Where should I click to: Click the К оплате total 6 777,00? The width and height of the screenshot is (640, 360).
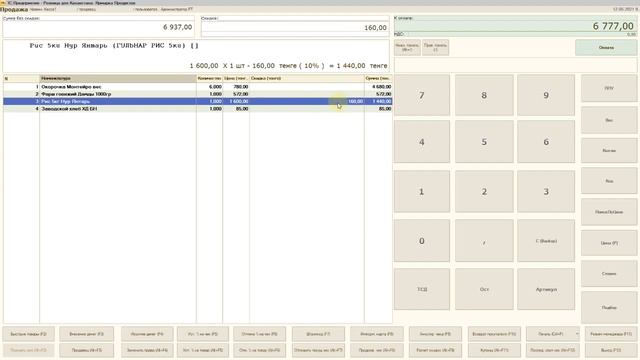[x=515, y=26]
